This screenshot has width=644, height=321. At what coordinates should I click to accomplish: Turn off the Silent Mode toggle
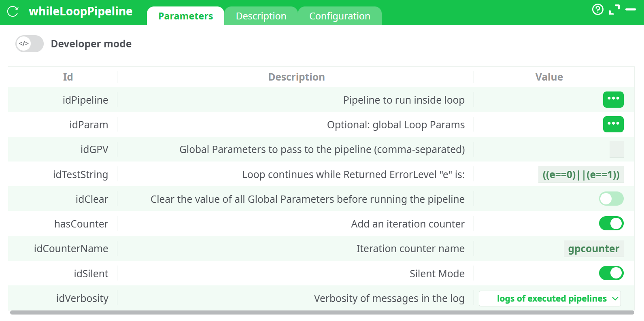click(x=611, y=273)
